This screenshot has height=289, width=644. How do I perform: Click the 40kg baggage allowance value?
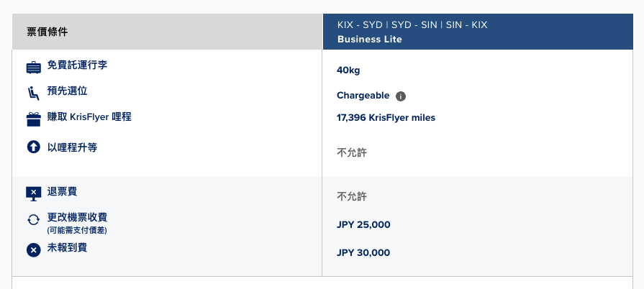(348, 70)
